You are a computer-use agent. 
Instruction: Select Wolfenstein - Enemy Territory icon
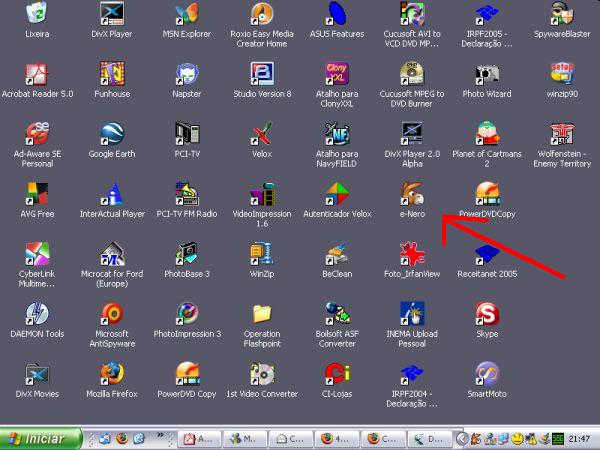(562, 133)
